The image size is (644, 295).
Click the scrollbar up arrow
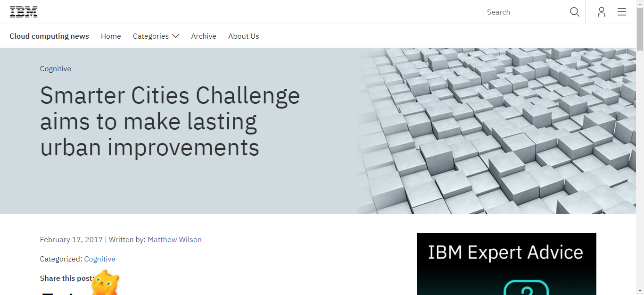640,4
